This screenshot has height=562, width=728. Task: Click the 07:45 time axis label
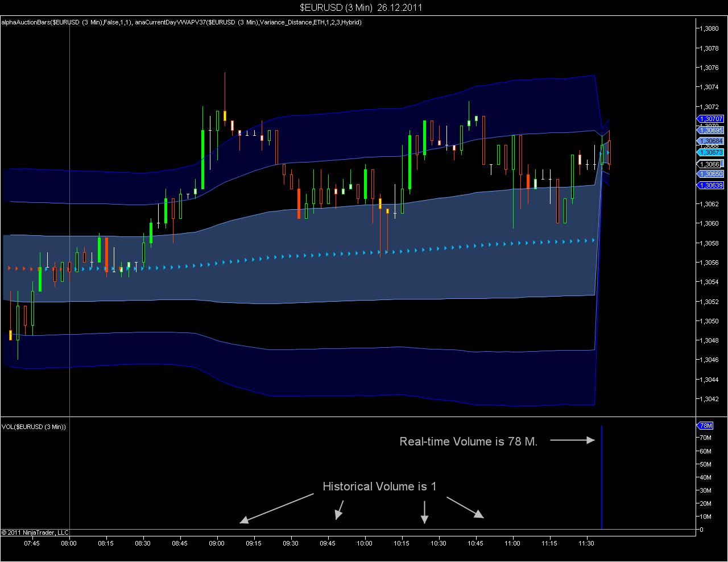tap(32, 543)
